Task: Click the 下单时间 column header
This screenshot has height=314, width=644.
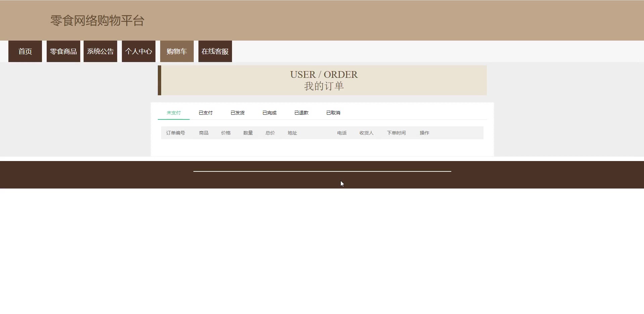Action: (396, 133)
